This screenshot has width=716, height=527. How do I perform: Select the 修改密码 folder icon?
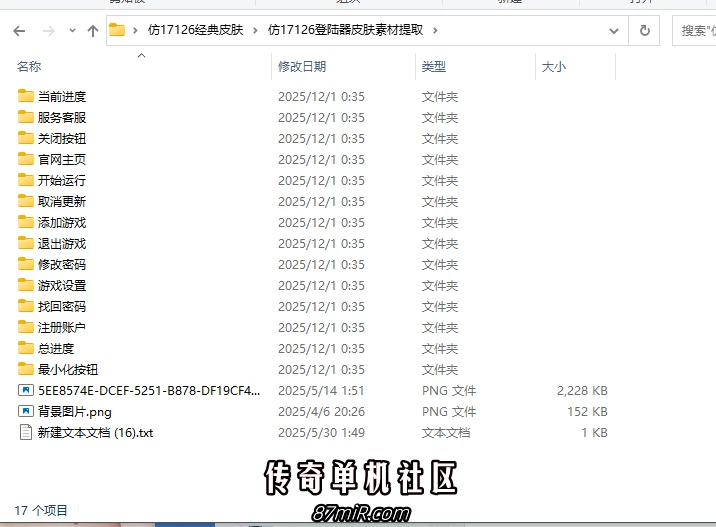point(26,264)
